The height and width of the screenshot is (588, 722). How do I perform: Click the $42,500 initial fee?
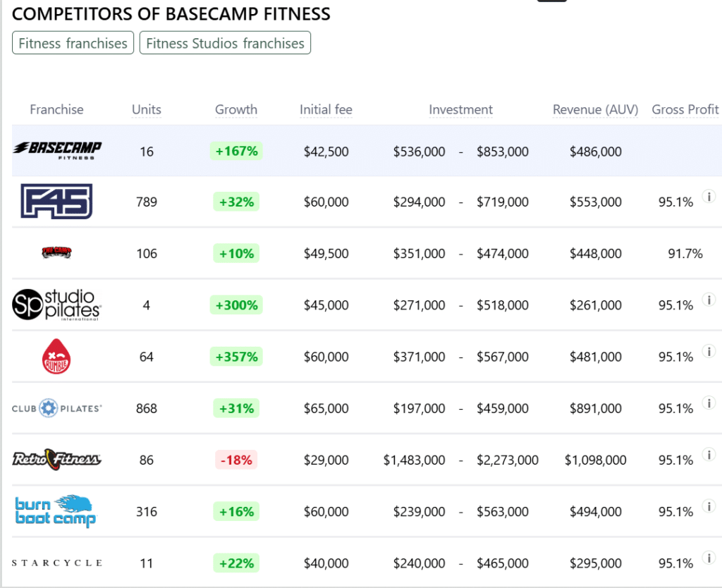tap(326, 152)
